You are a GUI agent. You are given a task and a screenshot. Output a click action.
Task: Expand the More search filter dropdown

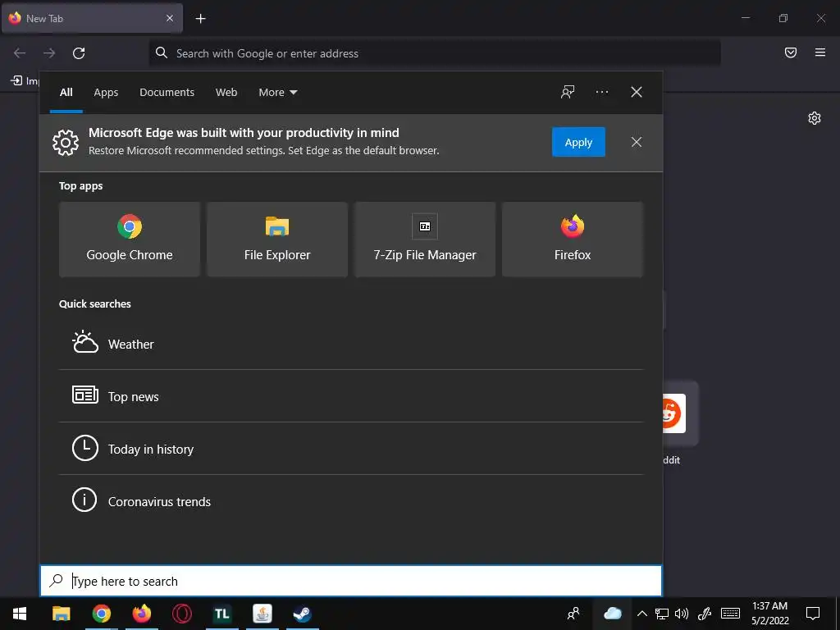tap(277, 92)
